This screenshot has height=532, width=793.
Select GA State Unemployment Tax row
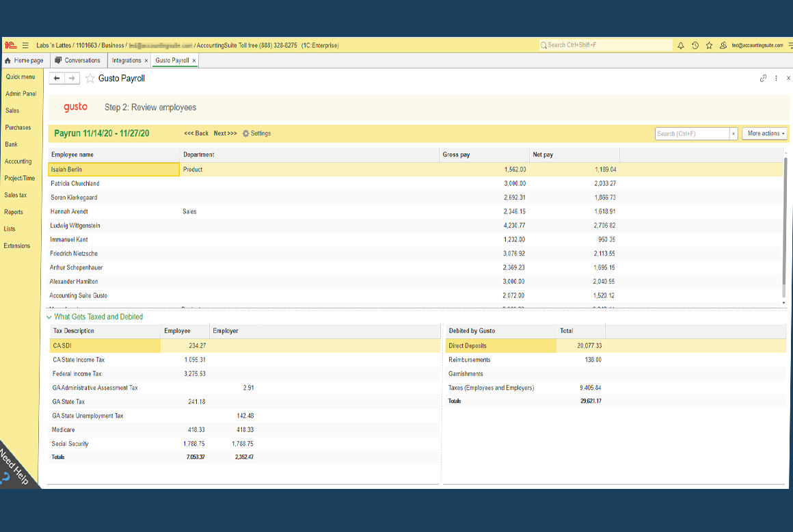[x=245, y=416]
